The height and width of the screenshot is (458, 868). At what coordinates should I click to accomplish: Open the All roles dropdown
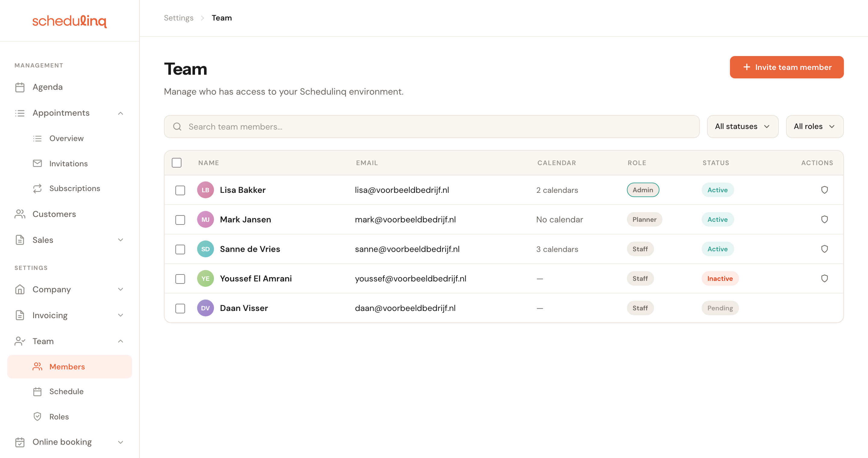coord(815,127)
